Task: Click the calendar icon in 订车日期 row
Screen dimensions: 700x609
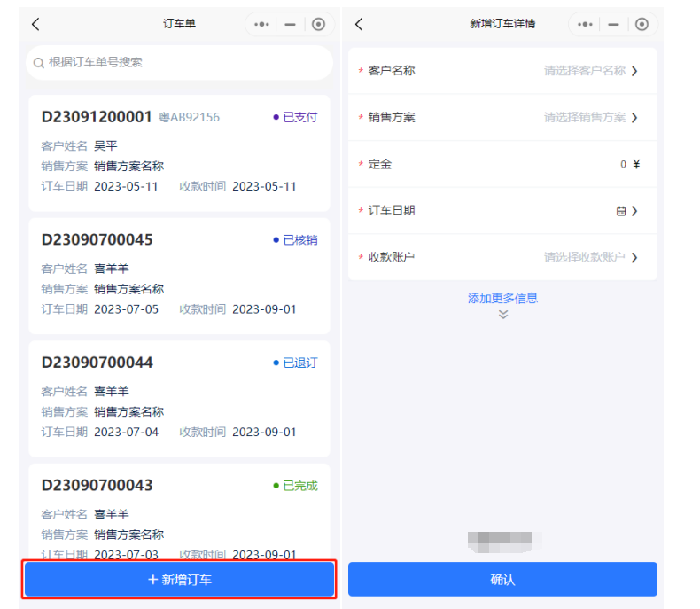Action: (x=621, y=211)
